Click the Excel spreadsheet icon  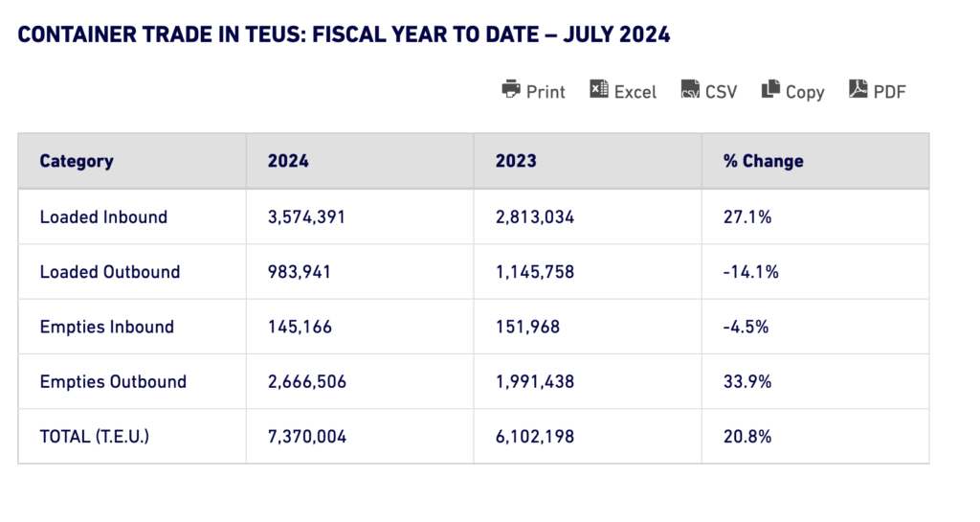599,89
